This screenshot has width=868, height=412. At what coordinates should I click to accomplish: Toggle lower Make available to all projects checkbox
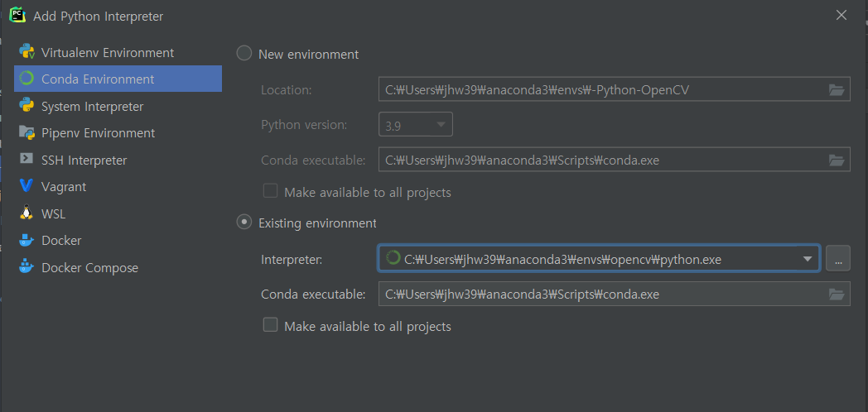pyautogui.click(x=270, y=325)
